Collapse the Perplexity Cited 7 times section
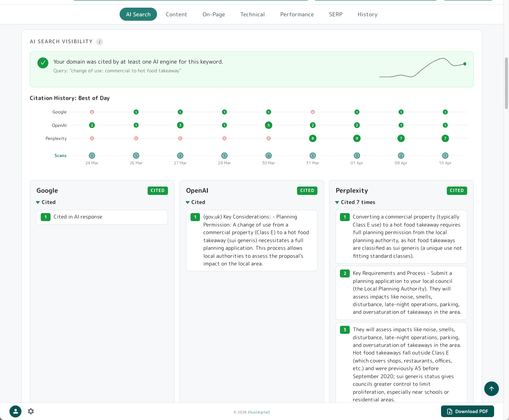509x420 pixels. point(355,202)
